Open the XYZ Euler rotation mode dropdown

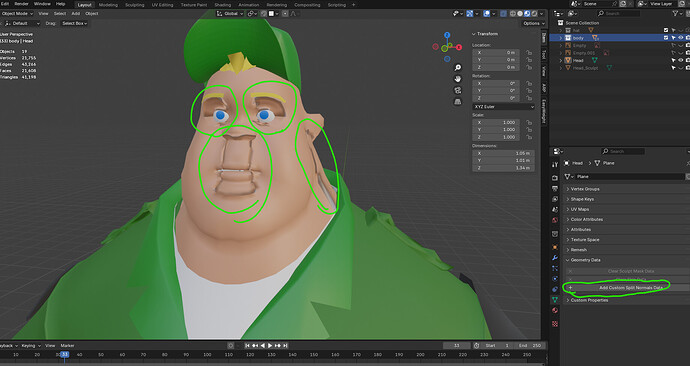[x=503, y=107]
